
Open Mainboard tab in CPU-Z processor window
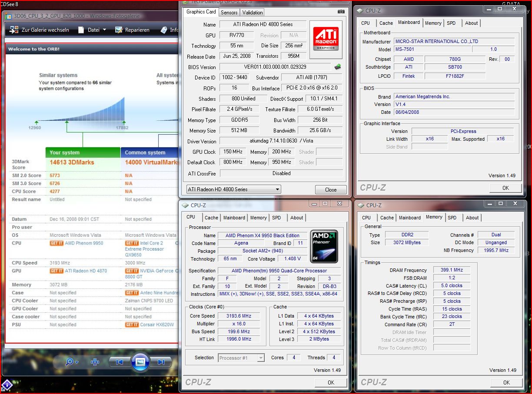pos(234,218)
